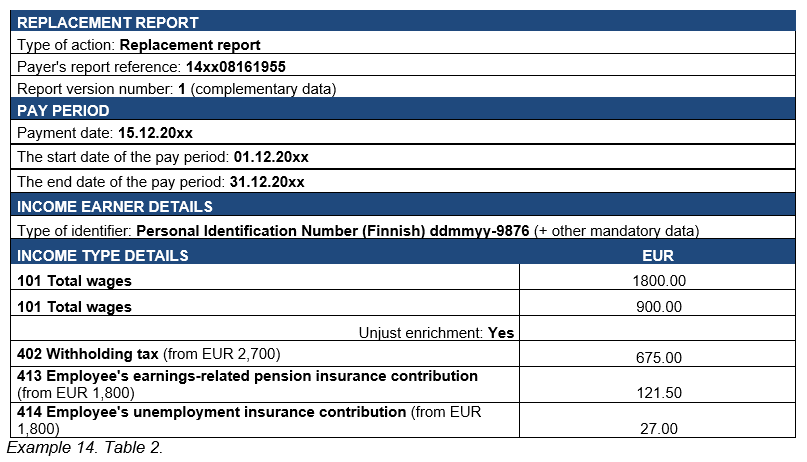The image size is (807, 462).
Task: Click the EUR column header
Action: click(657, 255)
